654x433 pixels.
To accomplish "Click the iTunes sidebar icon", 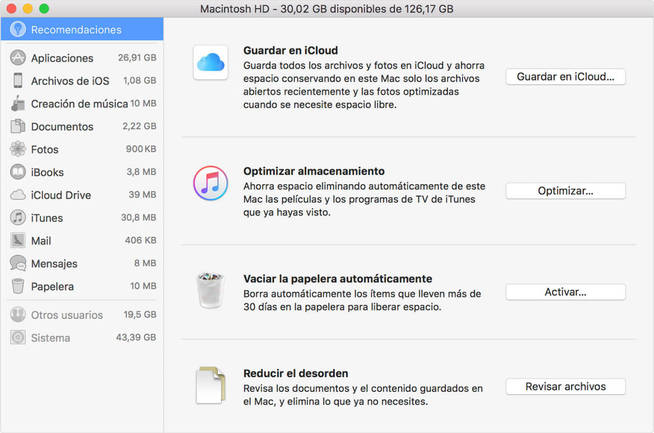I will point(18,217).
